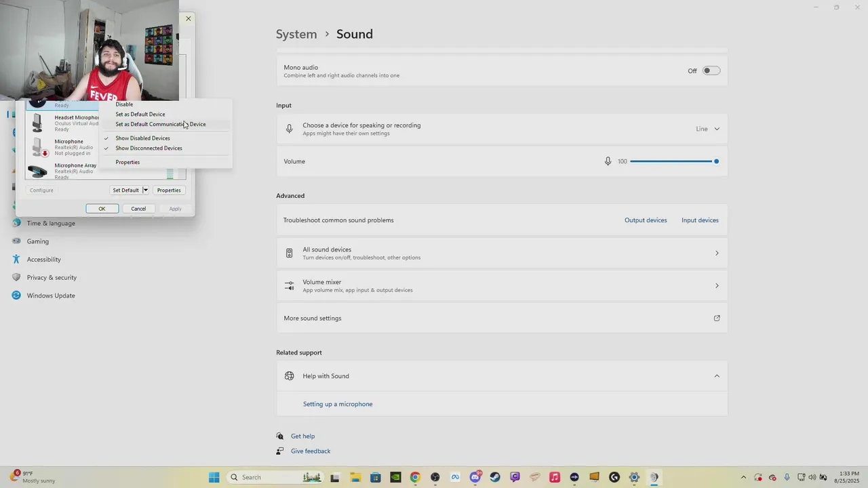Click the Set Default button
The width and height of the screenshot is (868, 488).
point(125,190)
